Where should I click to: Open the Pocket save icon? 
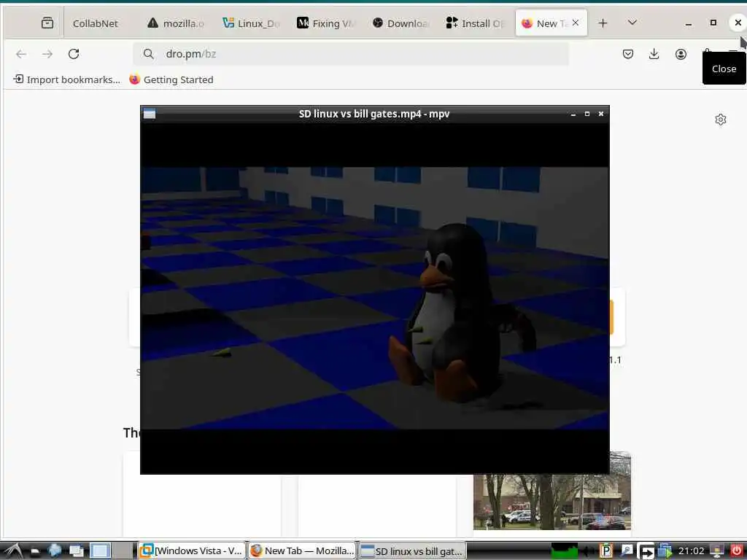tap(628, 54)
